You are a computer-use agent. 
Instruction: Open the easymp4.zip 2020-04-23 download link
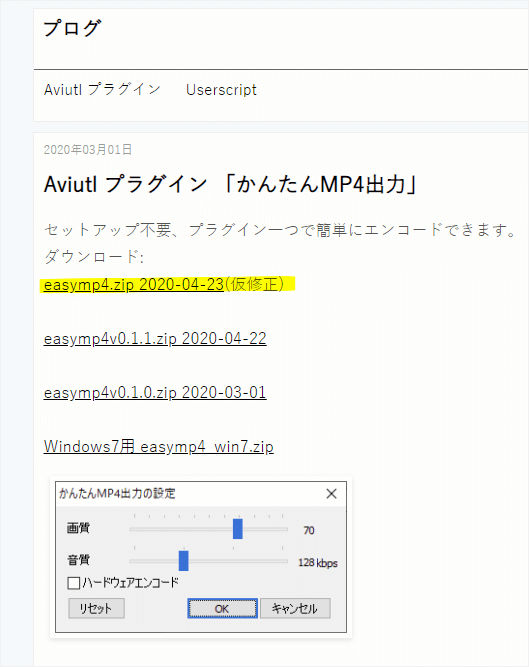134,285
